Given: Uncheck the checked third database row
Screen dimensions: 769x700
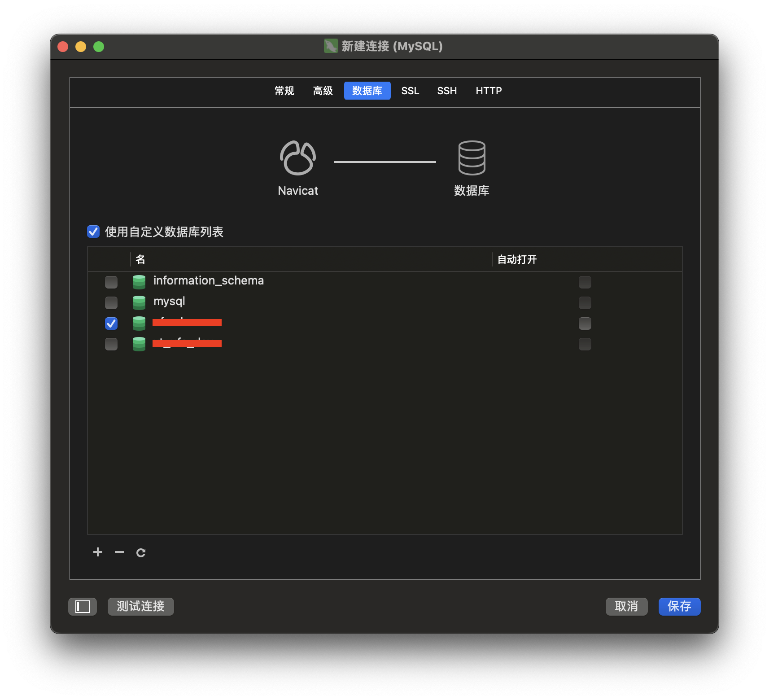Looking at the screenshot, I should 111,323.
